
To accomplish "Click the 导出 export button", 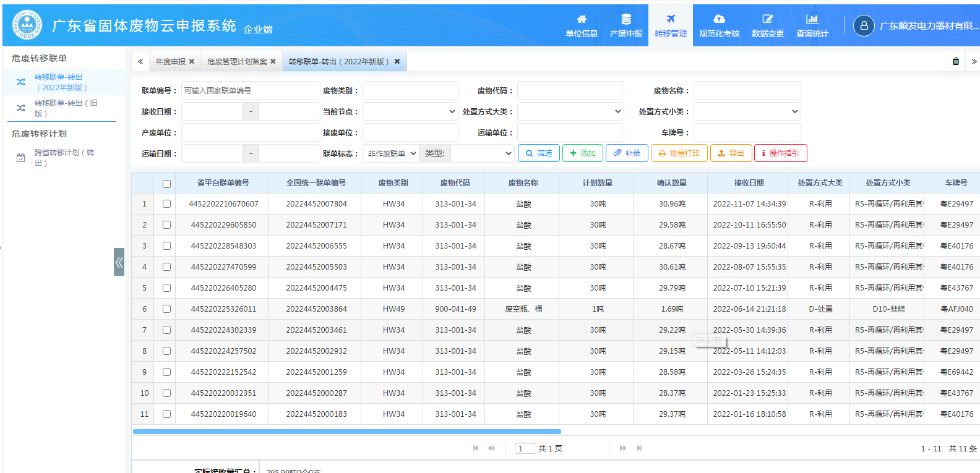I will [x=731, y=153].
